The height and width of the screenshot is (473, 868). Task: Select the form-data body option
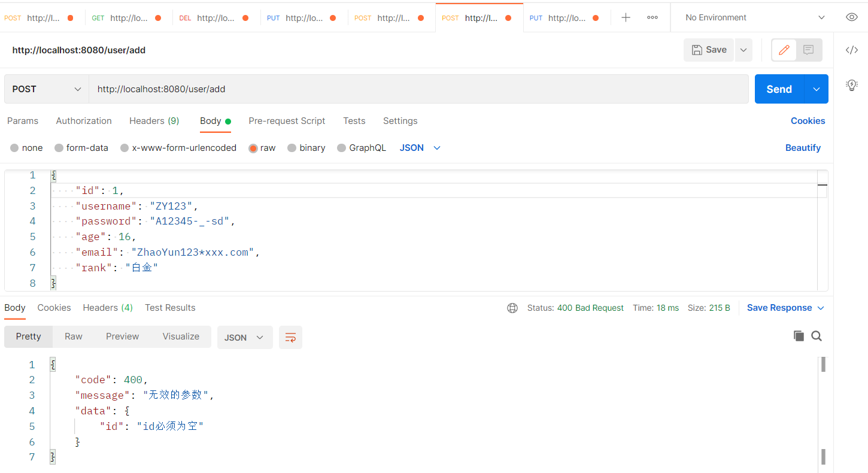click(x=81, y=148)
